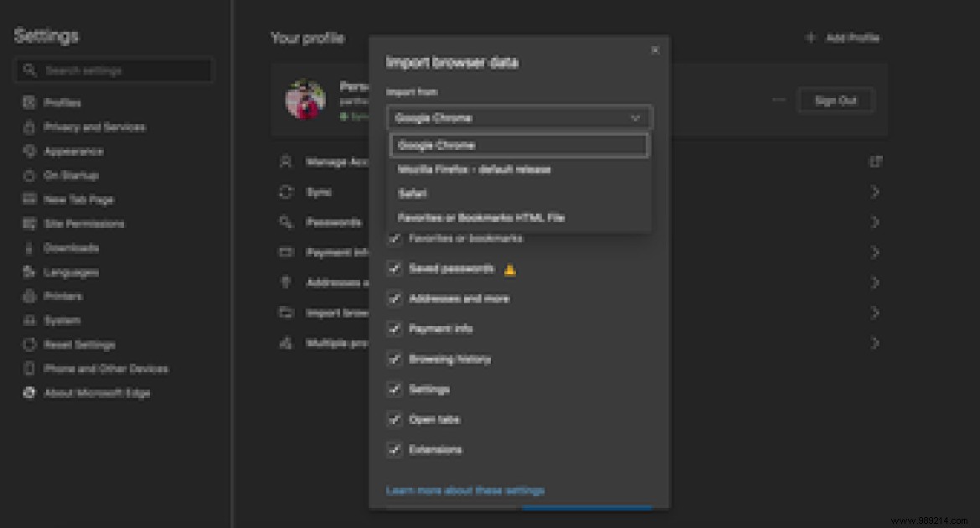Image resolution: width=980 pixels, height=528 pixels.
Task: Collapse the Import from dropdown showing Google Chrome
Action: [519, 117]
